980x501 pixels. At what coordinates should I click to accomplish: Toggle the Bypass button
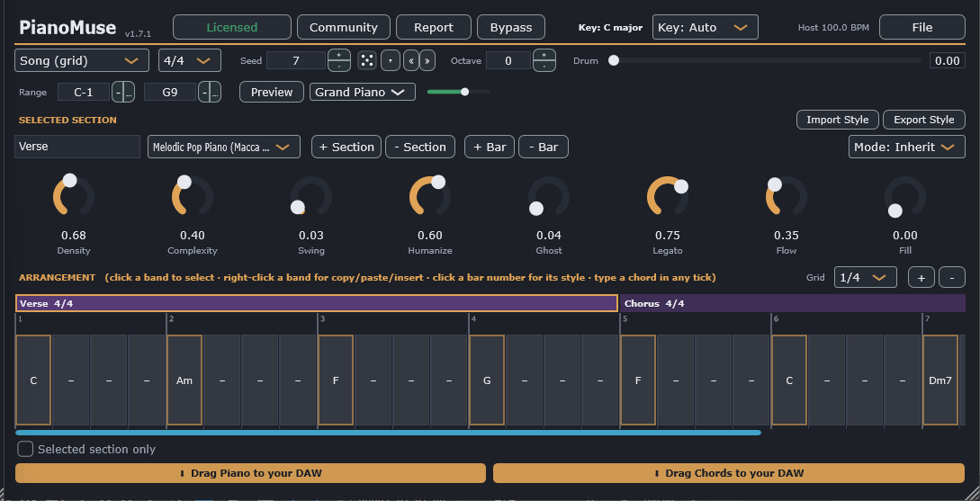pyautogui.click(x=510, y=28)
